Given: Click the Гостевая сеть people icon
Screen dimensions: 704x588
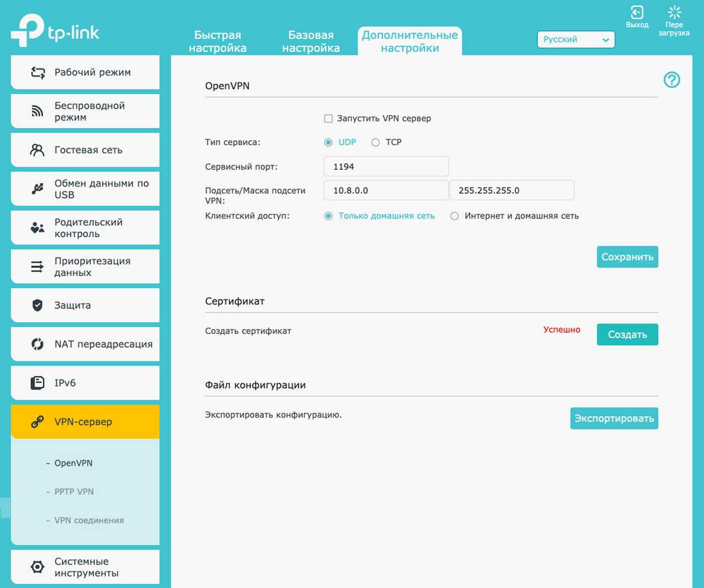Looking at the screenshot, I should coord(37,150).
